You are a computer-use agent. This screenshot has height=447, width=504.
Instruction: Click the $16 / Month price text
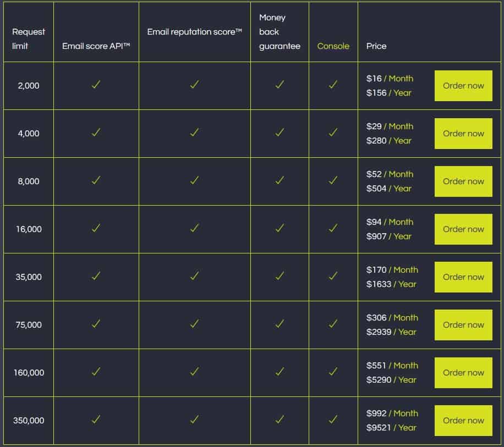coord(390,79)
